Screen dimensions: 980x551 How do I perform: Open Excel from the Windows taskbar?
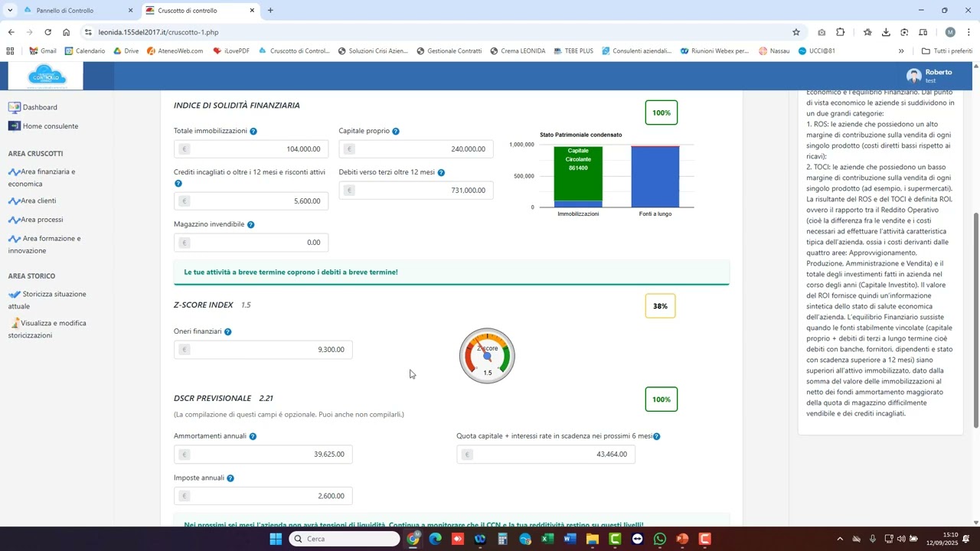547,540
